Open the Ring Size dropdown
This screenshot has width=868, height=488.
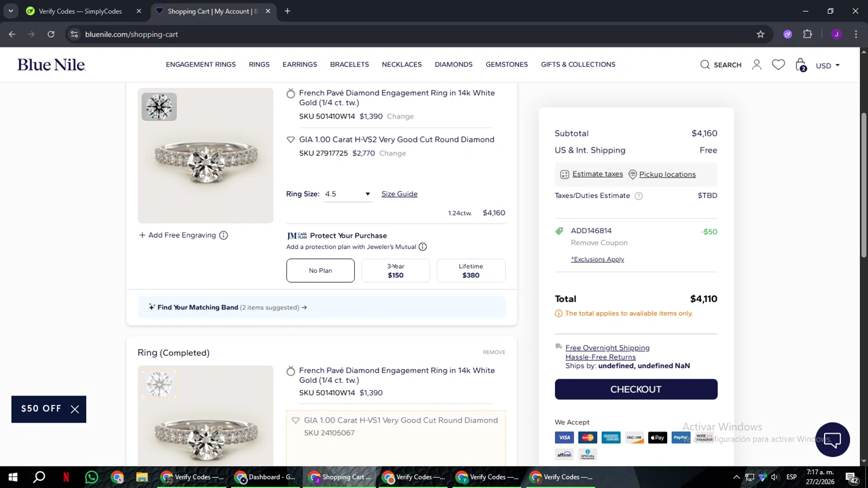pyautogui.click(x=347, y=194)
